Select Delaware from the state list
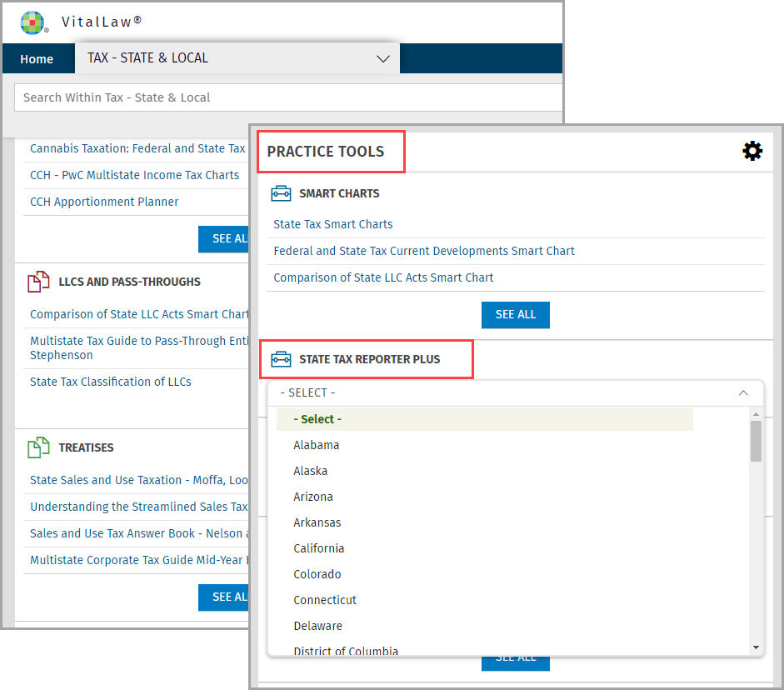 coord(318,626)
